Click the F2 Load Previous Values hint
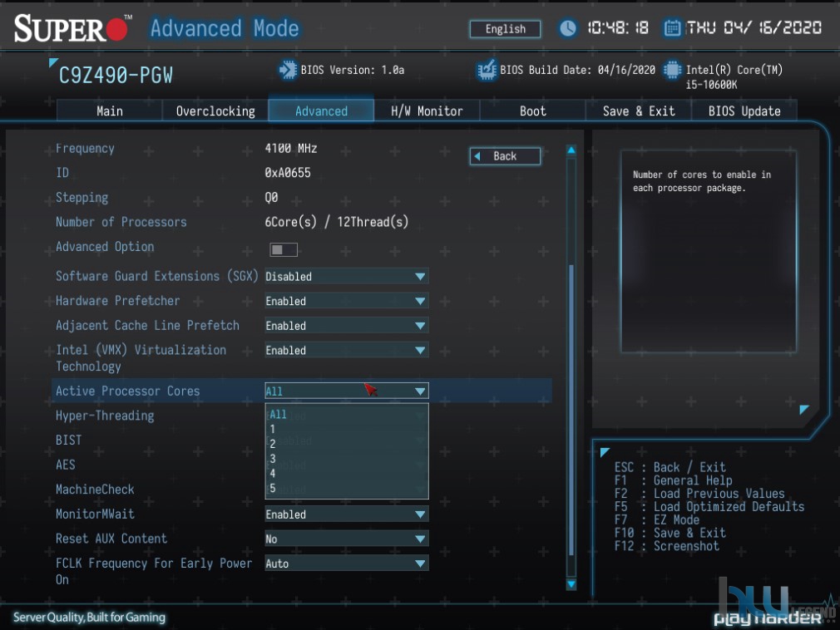 coord(699,494)
